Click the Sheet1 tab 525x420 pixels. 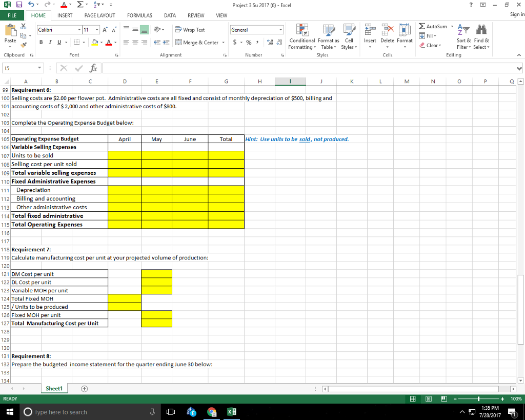tap(54, 388)
